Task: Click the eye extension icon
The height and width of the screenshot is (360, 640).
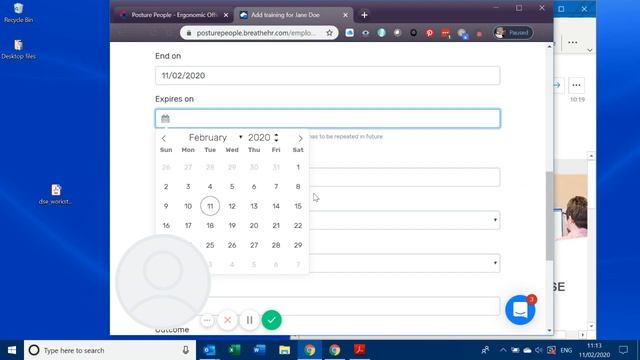Action: click(365, 33)
